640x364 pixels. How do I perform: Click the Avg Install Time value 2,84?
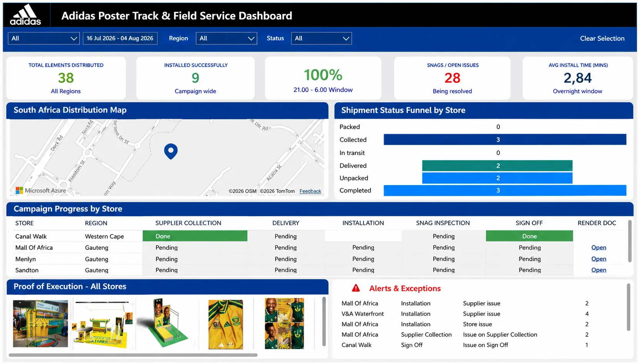pyautogui.click(x=578, y=78)
